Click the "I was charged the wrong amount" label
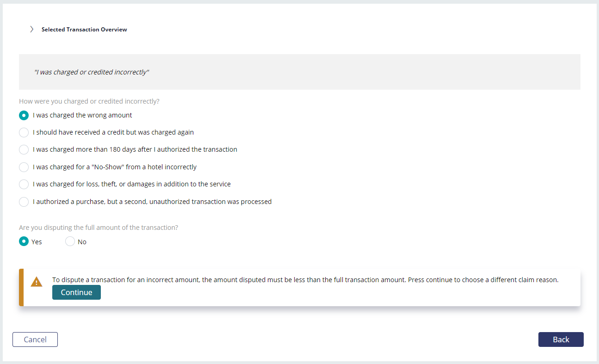Screen dimensions: 599x364 coord(82,115)
